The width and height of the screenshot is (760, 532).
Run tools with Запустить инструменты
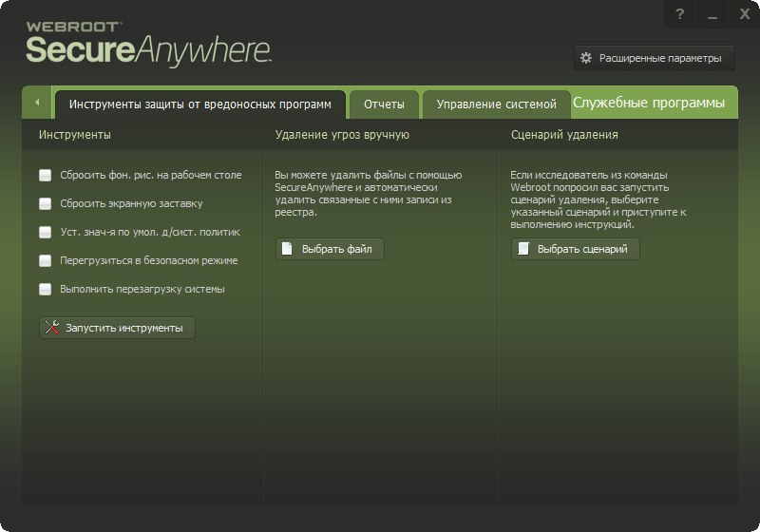pyautogui.click(x=117, y=328)
